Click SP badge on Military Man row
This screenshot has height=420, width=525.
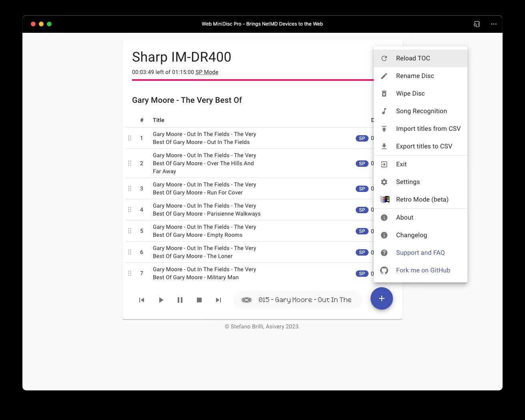(362, 274)
